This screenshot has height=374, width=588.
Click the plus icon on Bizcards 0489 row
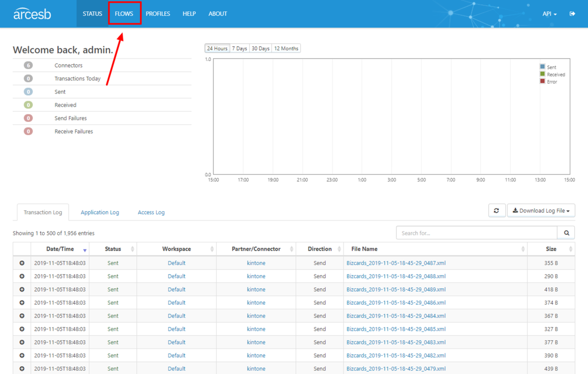pos(22,290)
